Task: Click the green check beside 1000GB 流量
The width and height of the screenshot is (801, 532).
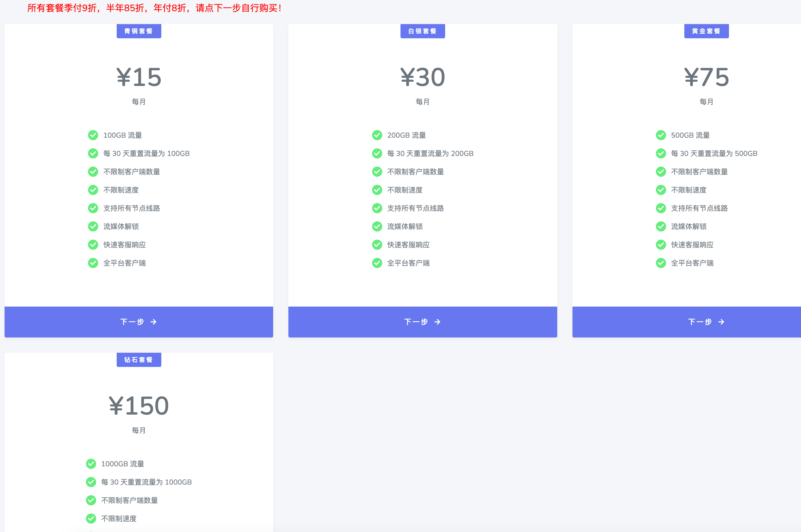Action: click(x=91, y=464)
